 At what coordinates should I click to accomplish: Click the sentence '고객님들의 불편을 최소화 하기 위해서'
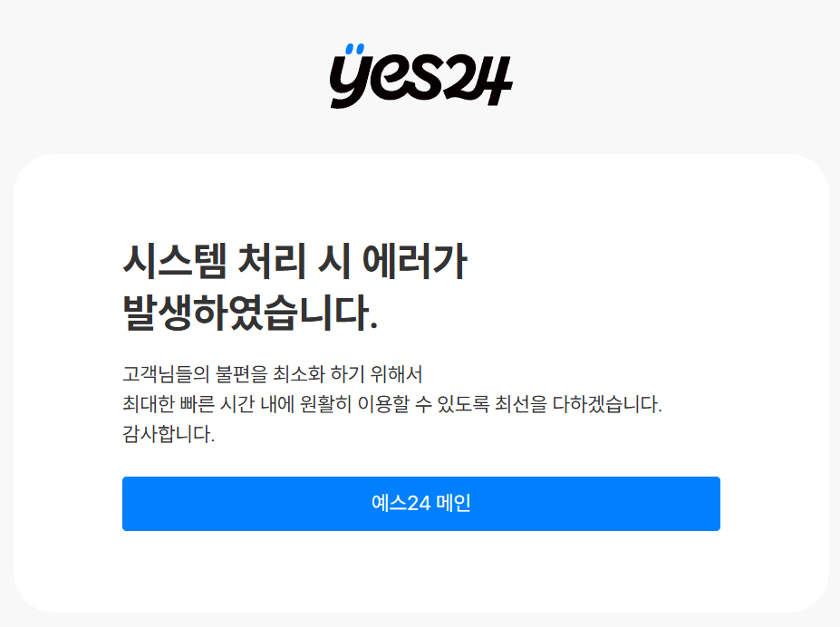(x=273, y=373)
